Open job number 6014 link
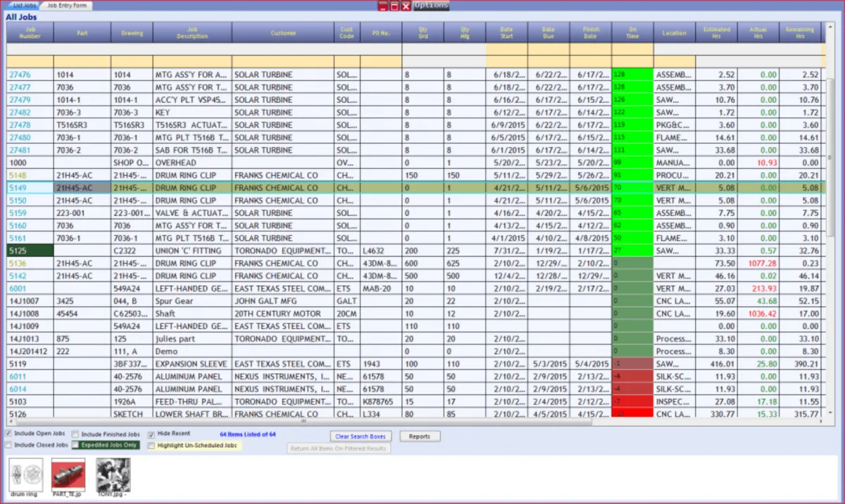The width and height of the screenshot is (845, 504). tap(18, 389)
